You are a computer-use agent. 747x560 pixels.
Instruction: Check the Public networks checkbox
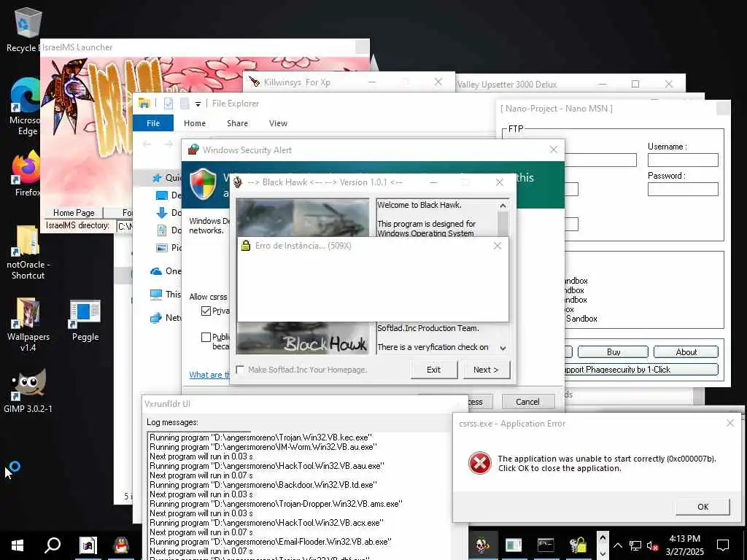(x=206, y=337)
